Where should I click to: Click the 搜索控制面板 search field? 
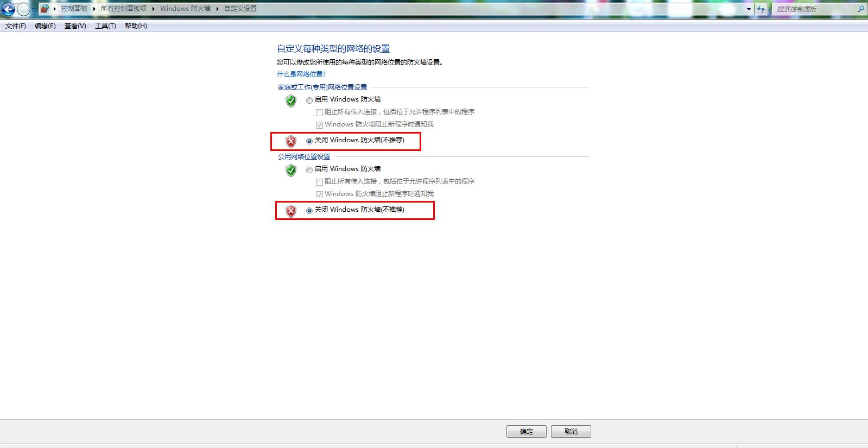(814, 9)
